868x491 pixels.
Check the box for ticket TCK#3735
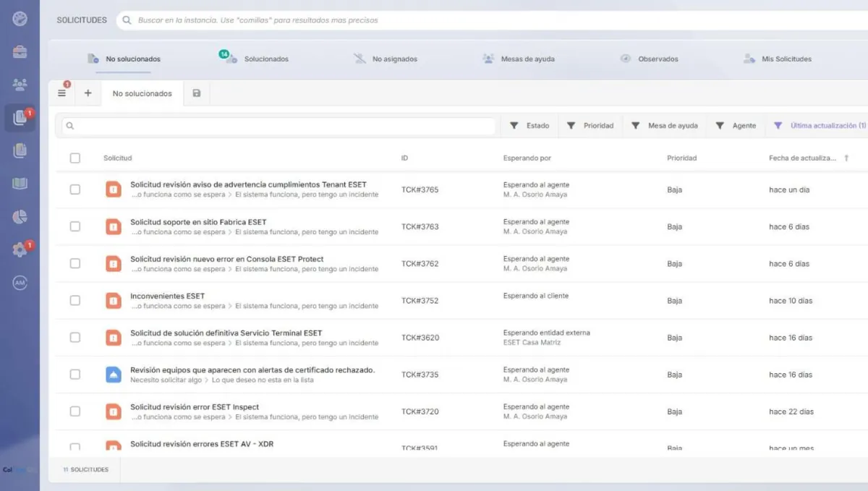pyautogui.click(x=75, y=374)
